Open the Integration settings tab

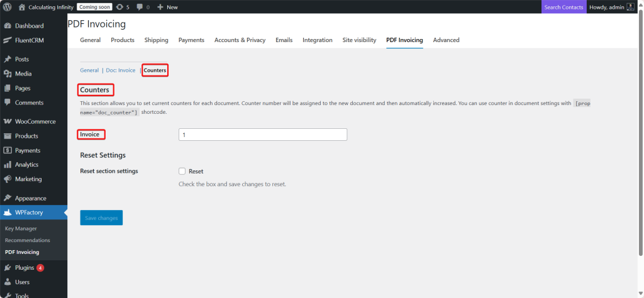coord(318,40)
